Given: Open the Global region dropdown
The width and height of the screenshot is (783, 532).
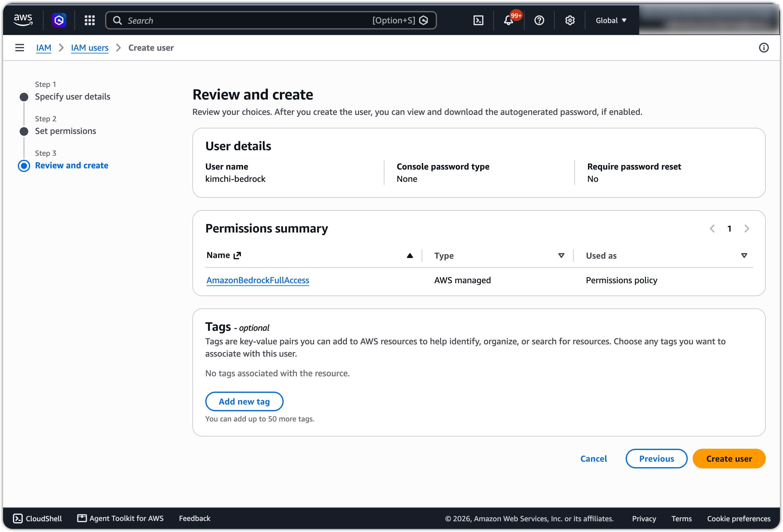Looking at the screenshot, I should [x=611, y=21].
